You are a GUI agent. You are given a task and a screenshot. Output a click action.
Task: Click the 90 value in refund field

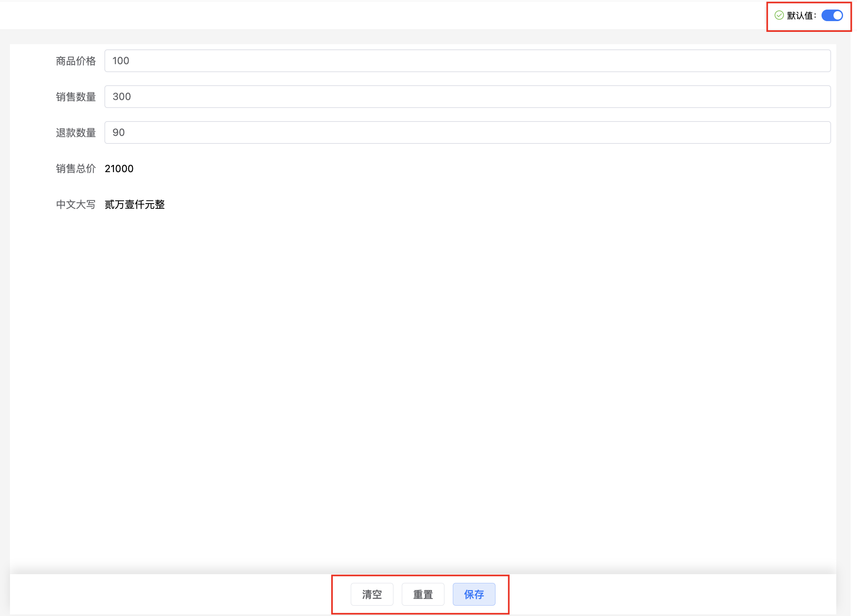click(x=119, y=133)
